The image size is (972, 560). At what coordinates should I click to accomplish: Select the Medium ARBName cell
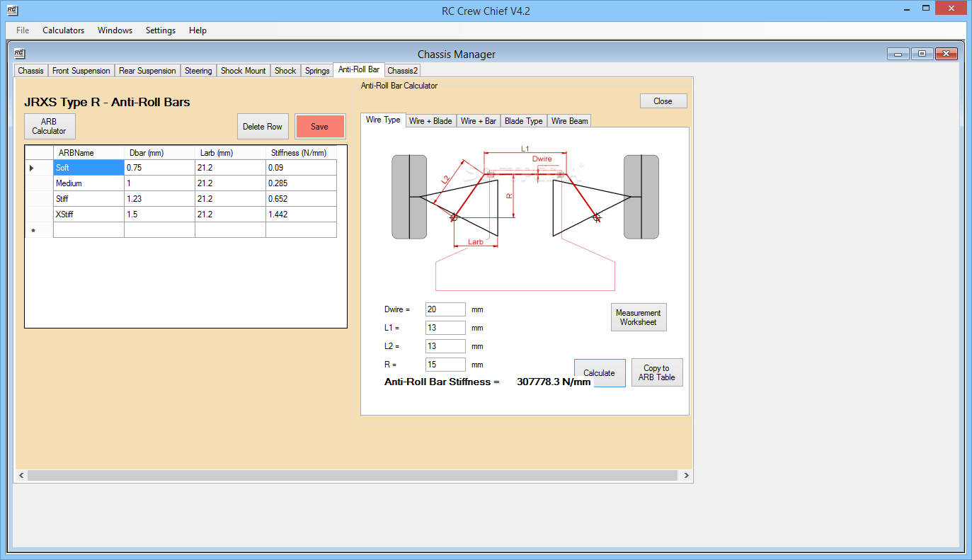click(88, 183)
